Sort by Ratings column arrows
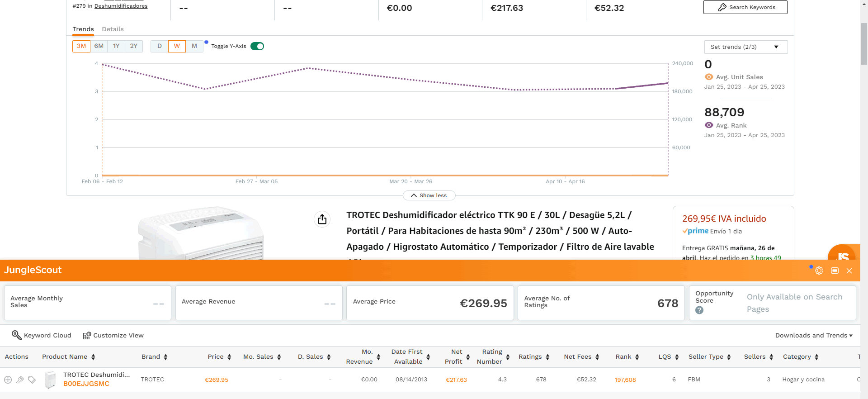 (x=547, y=357)
